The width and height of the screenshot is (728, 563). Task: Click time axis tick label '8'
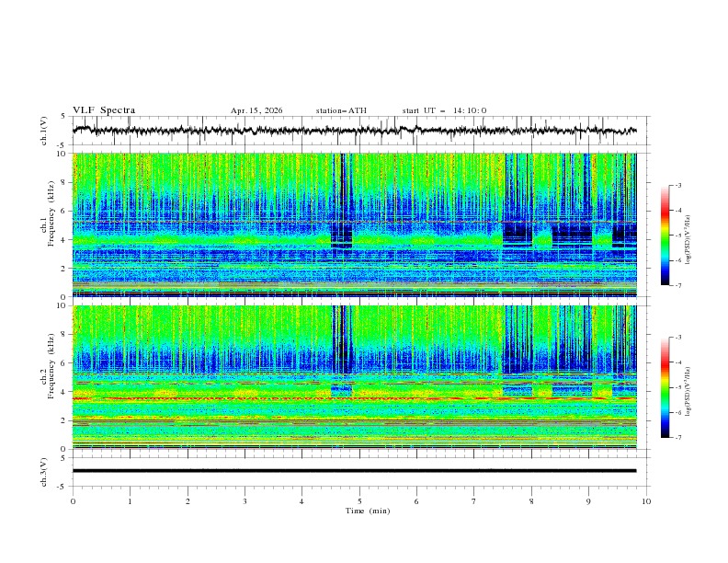coord(531,501)
